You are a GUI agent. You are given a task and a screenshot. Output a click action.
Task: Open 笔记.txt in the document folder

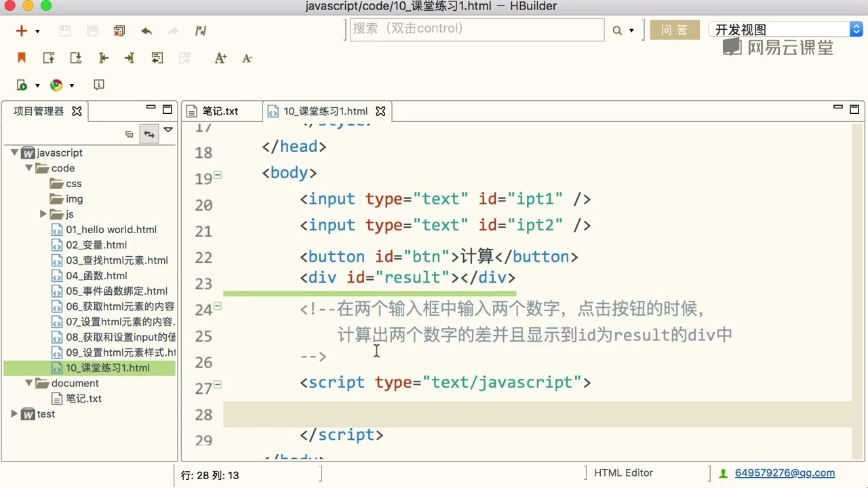[77, 399]
